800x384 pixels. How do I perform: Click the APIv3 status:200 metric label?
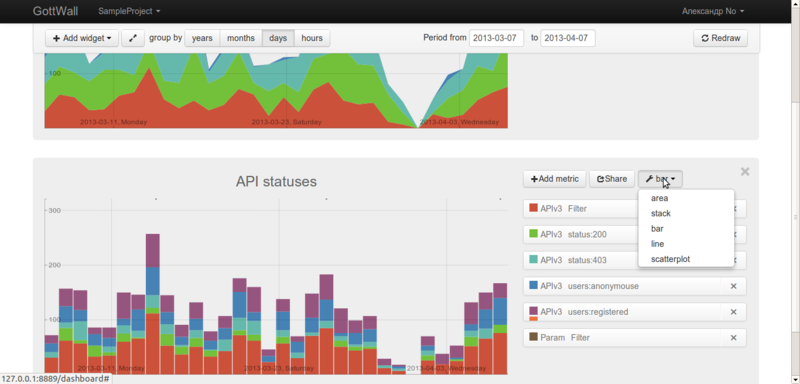pyautogui.click(x=573, y=235)
